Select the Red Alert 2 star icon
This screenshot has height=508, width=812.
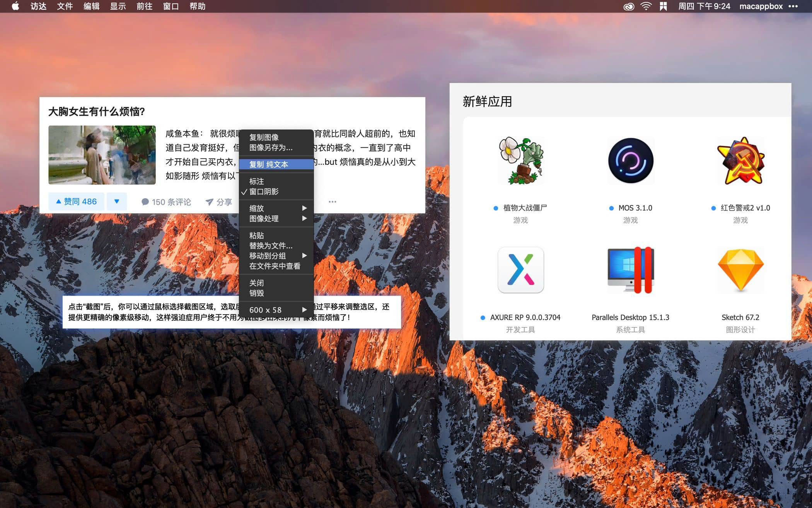coord(740,161)
